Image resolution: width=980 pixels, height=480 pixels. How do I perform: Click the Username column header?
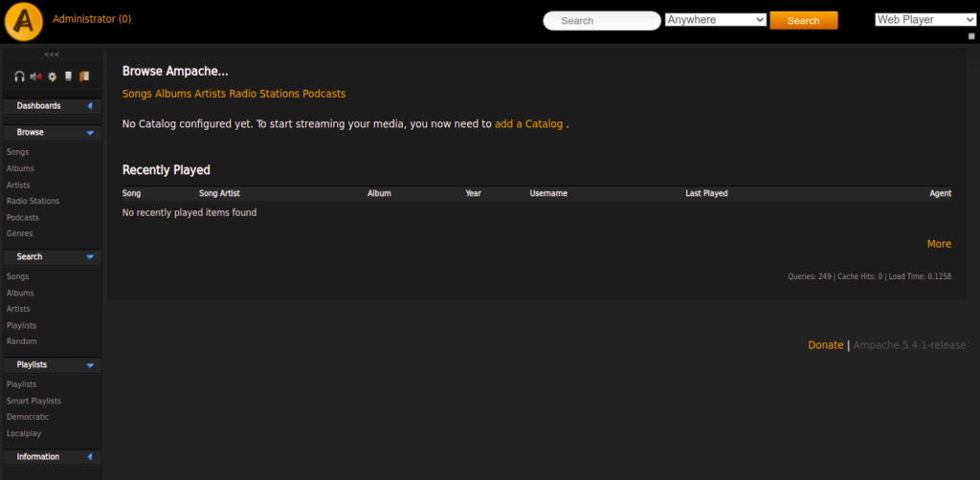(548, 193)
